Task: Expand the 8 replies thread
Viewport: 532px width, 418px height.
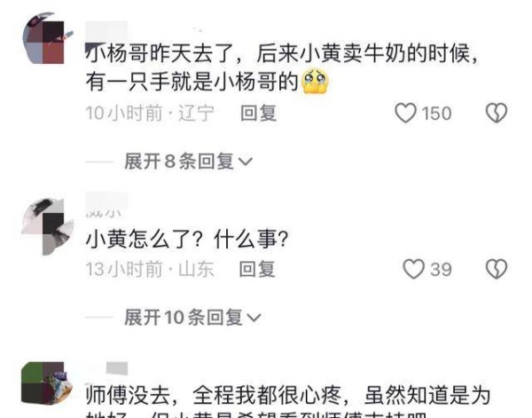Action: (188, 161)
